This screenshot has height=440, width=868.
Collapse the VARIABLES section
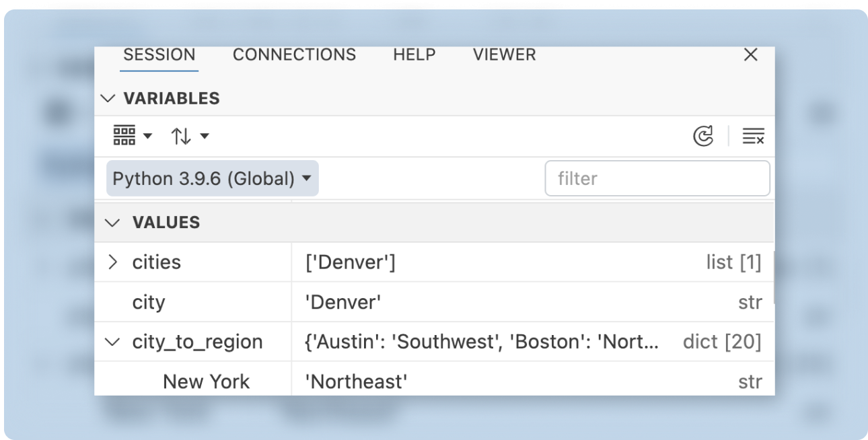point(108,98)
